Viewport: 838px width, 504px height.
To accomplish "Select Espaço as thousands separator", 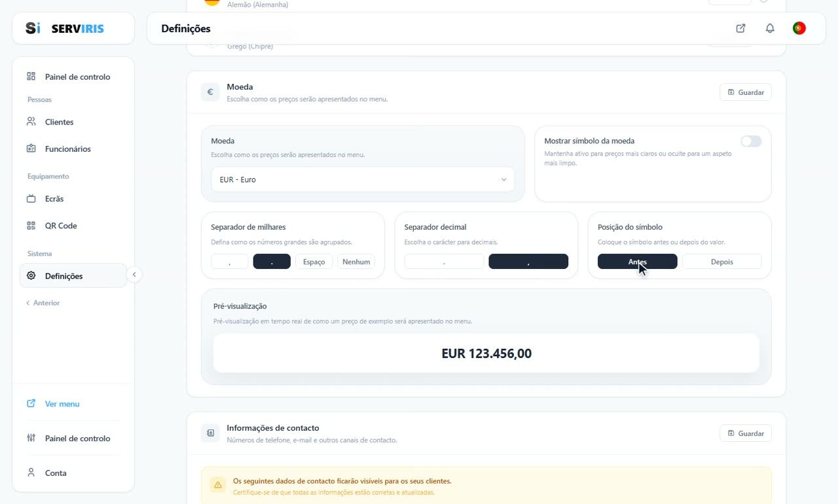I will click(314, 262).
